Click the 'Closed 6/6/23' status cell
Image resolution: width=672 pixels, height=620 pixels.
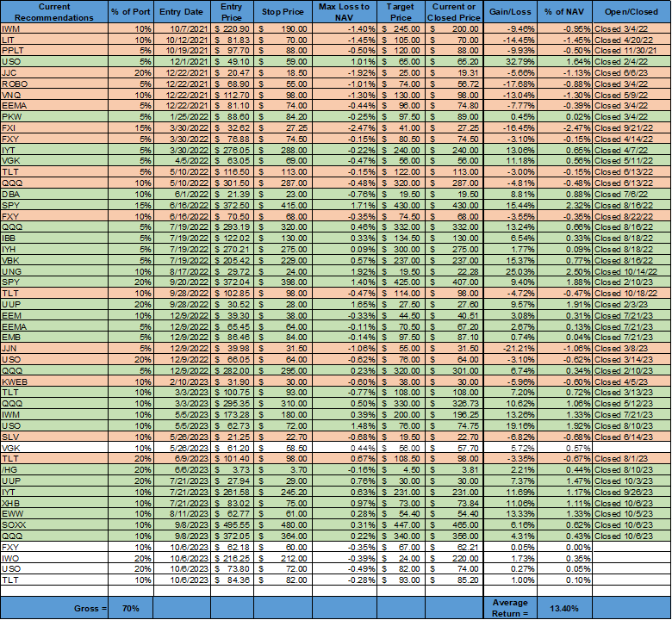[632, 73]
